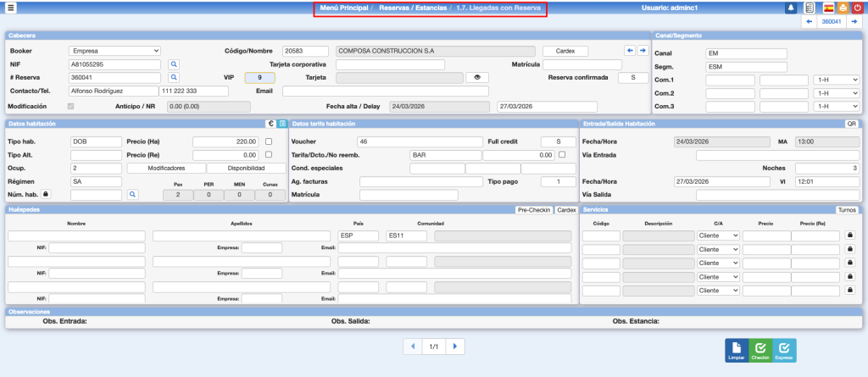Click the orange print icon
The height and width of the screenshot is (377, 868).
(843, 8)
